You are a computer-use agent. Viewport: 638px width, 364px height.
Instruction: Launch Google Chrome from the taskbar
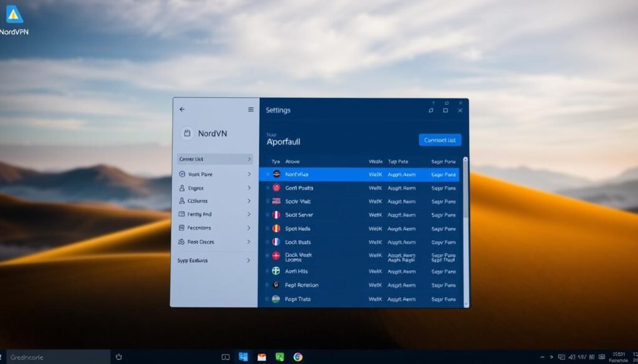[x=298, y=357]
